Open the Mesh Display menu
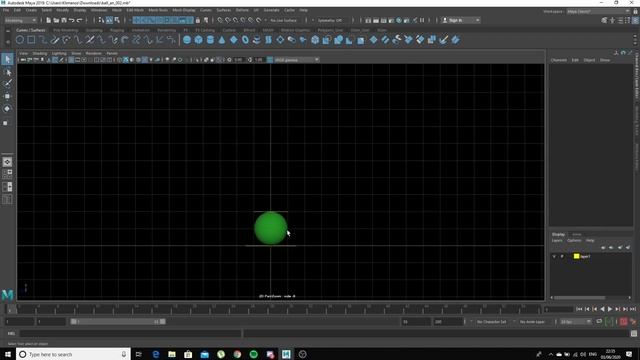This screenshot has width=640, height=360. (x=184, y=10)
